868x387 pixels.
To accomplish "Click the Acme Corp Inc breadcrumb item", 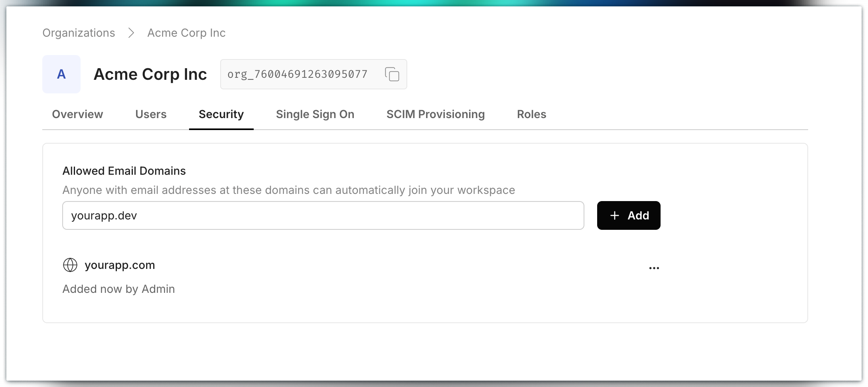I will tap(186, 33).
